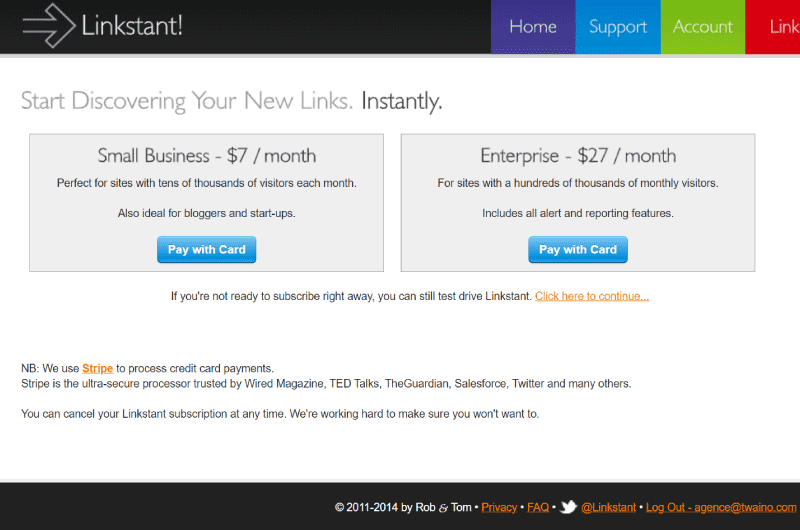Click the Linkstant! logo text
This screenshot has height=530, width=800.
(132, 26)
